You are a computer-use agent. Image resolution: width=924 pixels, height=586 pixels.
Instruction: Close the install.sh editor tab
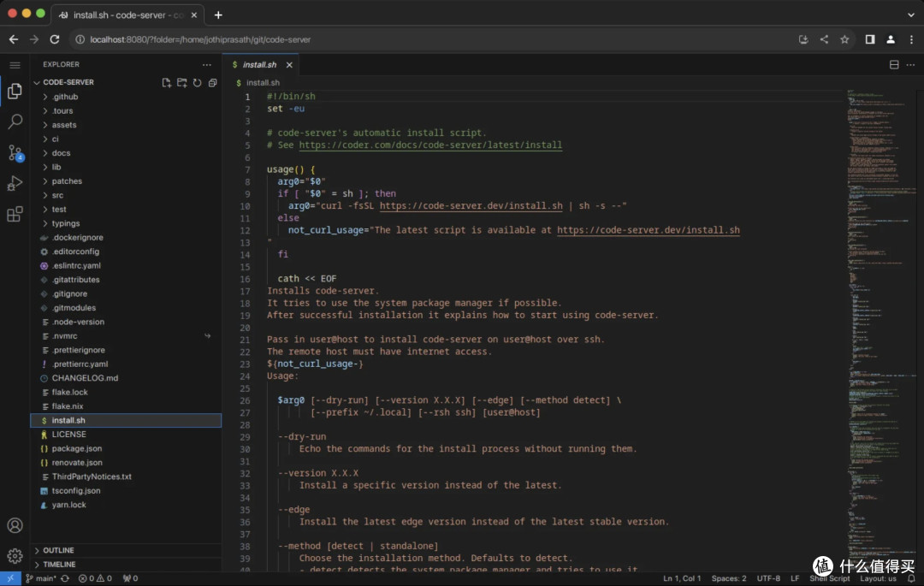pos(289,65)
